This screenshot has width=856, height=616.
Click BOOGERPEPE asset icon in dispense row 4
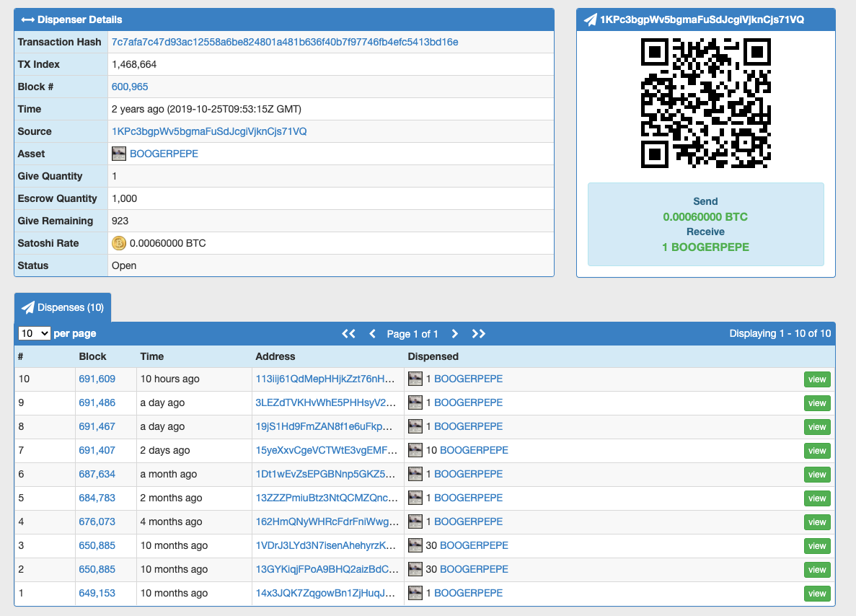click(415, 522)
